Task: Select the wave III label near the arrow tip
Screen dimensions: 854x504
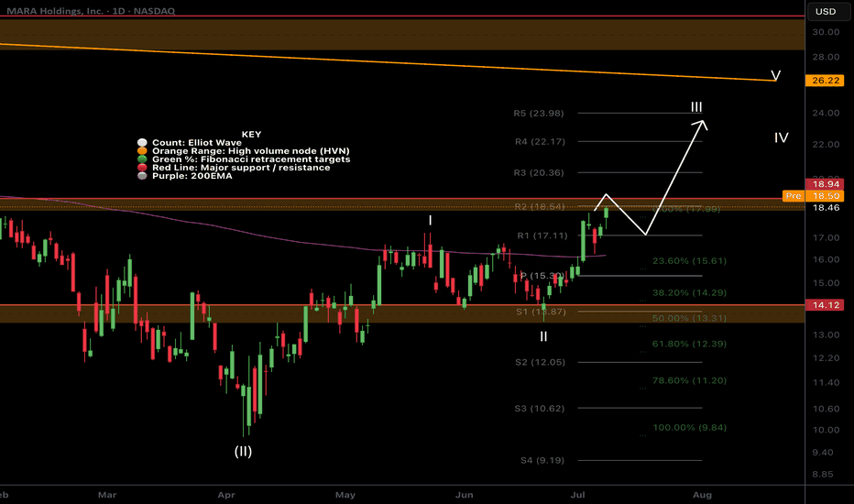Action: [x=696, y=107]
